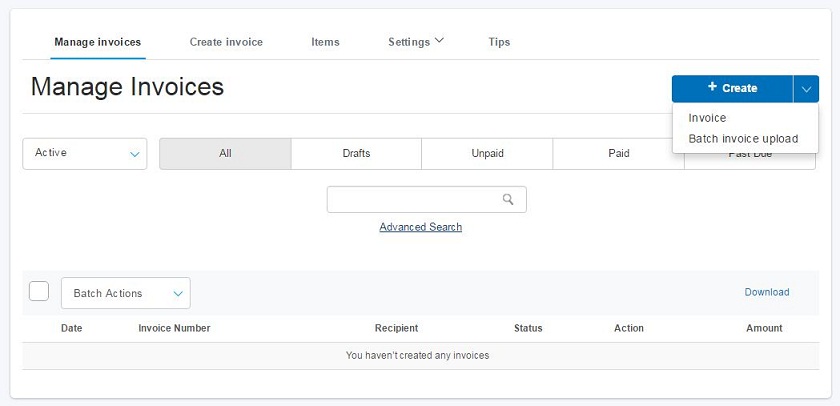The height and width of the screenshot is (406, 840).
Task: Click the Amount column header
Action: 764,328
